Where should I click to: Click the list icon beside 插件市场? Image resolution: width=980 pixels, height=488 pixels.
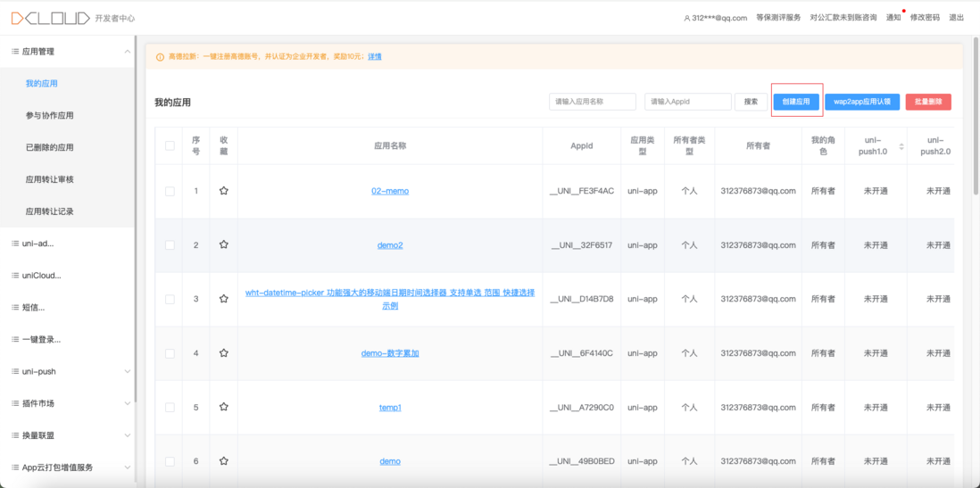(x=15, y=403)
